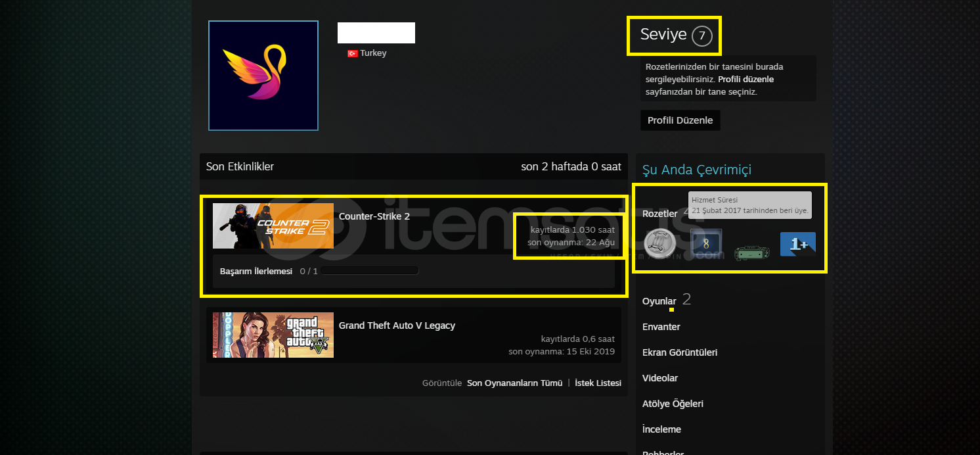Image resolution: width=980 pixels, height=455 pixels.
Task: Click the 'Şu Anda Çevrimiçi' status text
Action: tap(697, 170)
